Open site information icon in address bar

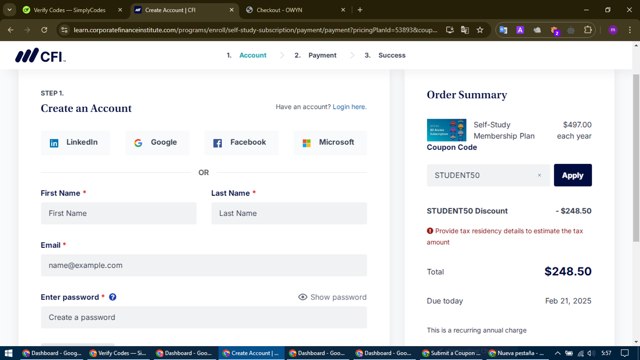click(64, 30)
